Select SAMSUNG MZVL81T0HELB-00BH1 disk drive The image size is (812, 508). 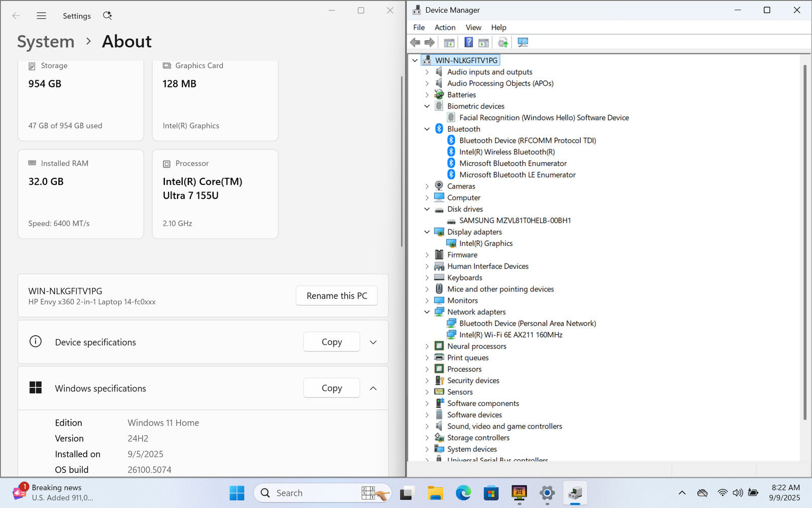(x=515, y=220)
